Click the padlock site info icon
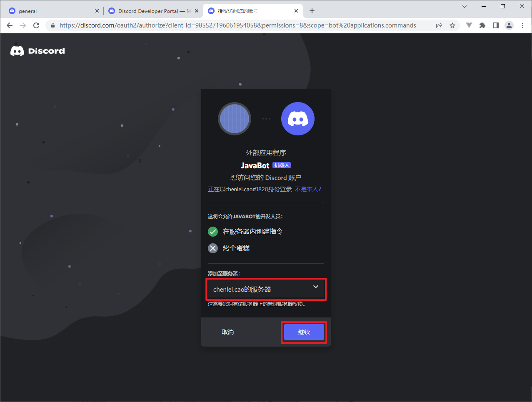The width and height of the screenshot is (532, 402). [52, 25]
